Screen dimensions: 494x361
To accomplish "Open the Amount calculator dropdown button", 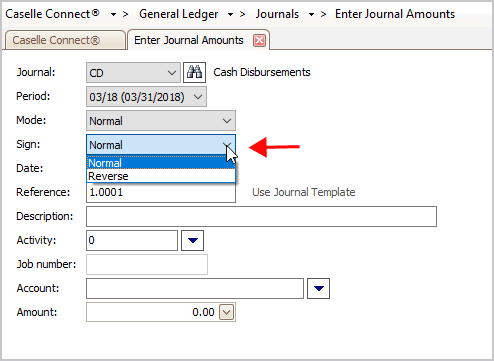I will (227, 312).
